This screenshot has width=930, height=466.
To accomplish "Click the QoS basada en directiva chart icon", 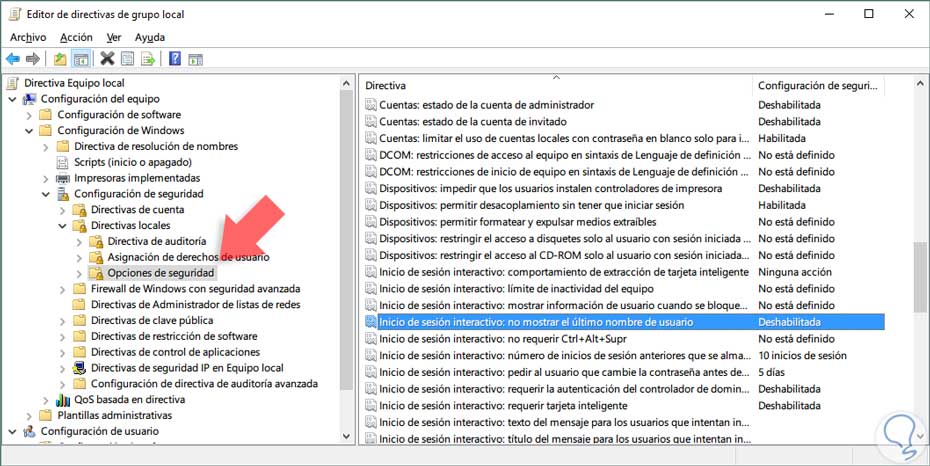I will [63, 400].
